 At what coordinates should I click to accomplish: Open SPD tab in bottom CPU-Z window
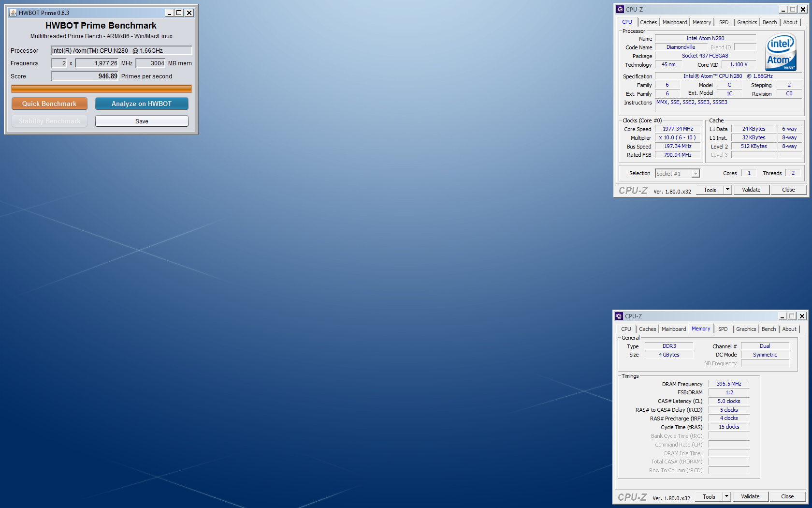723,329
